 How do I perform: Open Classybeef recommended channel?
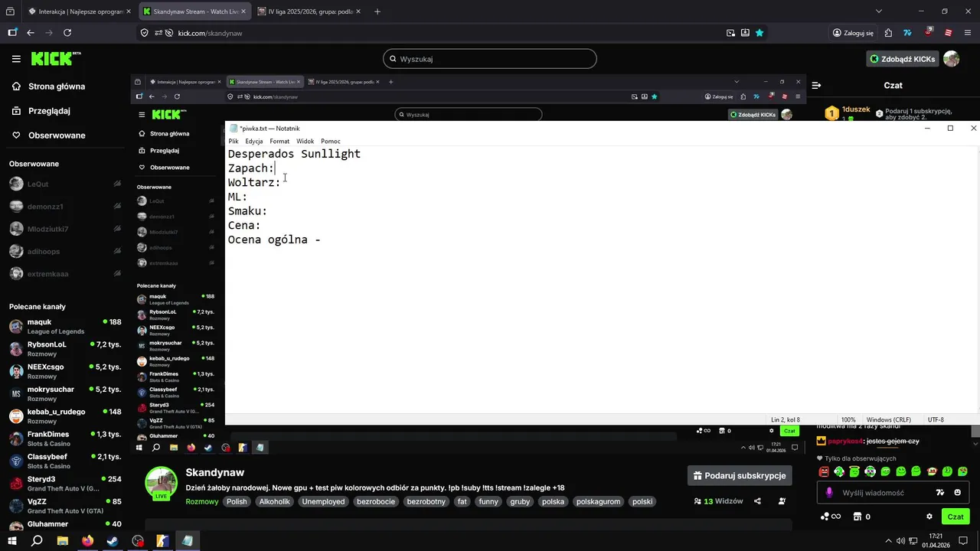(x=65, y=461)
